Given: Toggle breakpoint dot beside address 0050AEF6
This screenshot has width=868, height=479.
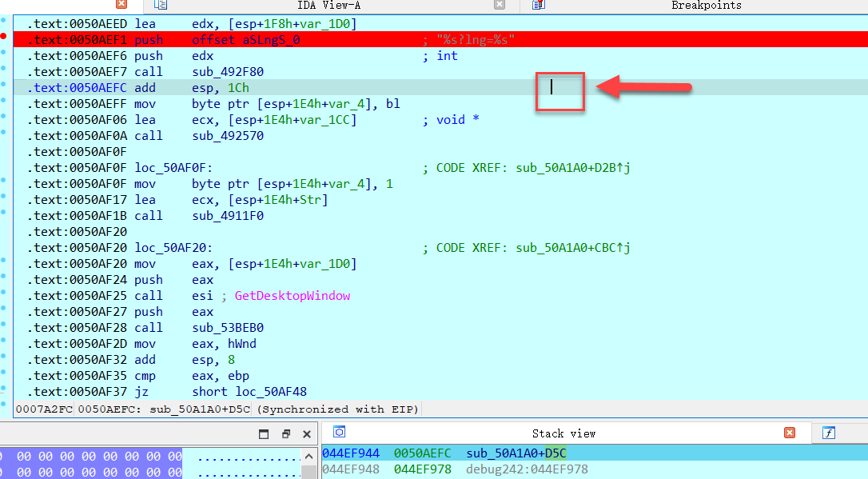Looking at the screenshot, I should (x=3, y=53).
